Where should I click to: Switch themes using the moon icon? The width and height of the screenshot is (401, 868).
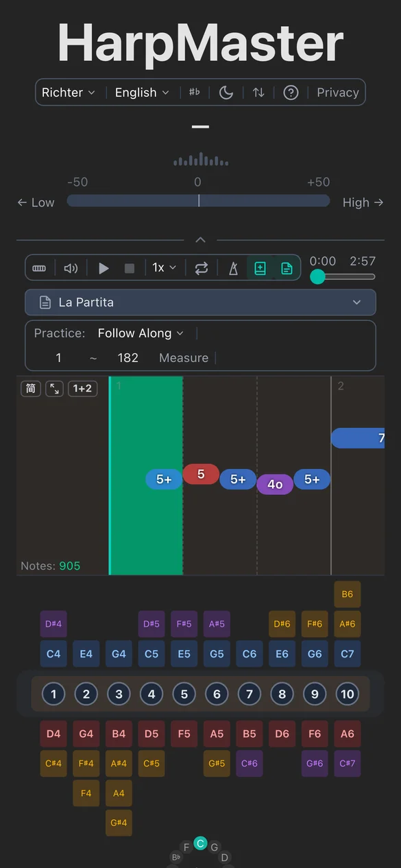[226, 92]
